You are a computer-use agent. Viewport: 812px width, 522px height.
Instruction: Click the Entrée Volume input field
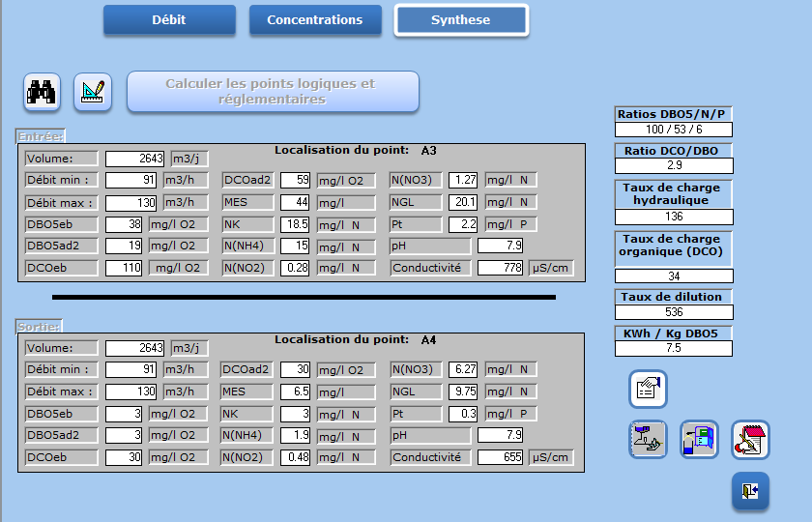(x=135, y=159)
